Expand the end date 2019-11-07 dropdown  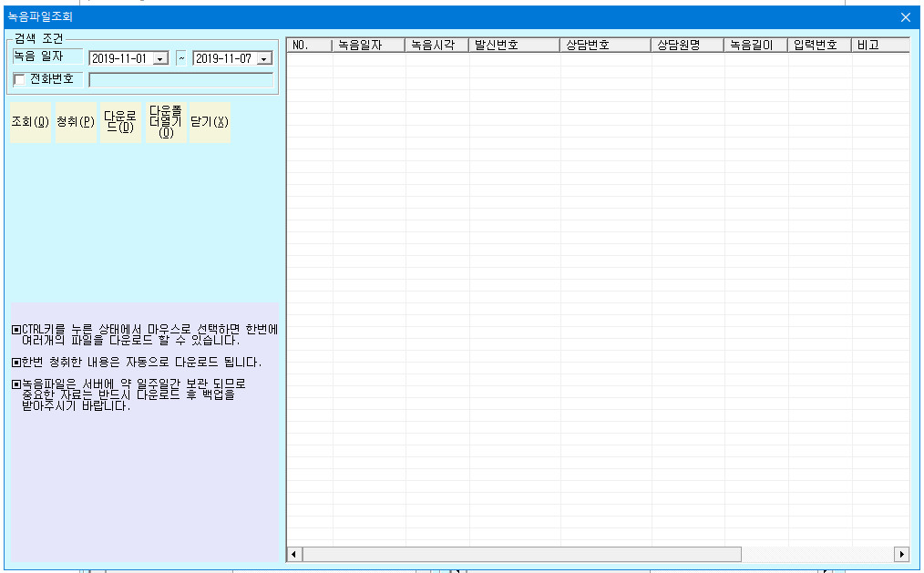click(264, 59)
